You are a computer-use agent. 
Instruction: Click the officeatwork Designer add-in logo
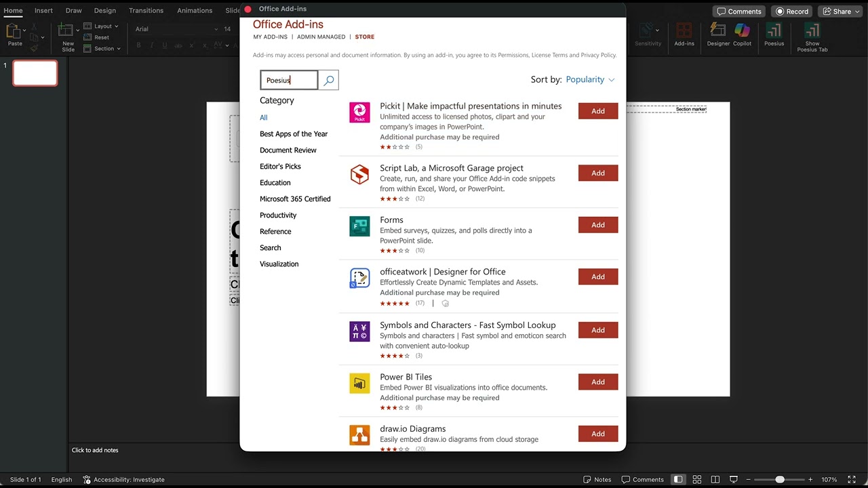click(359, 278)
